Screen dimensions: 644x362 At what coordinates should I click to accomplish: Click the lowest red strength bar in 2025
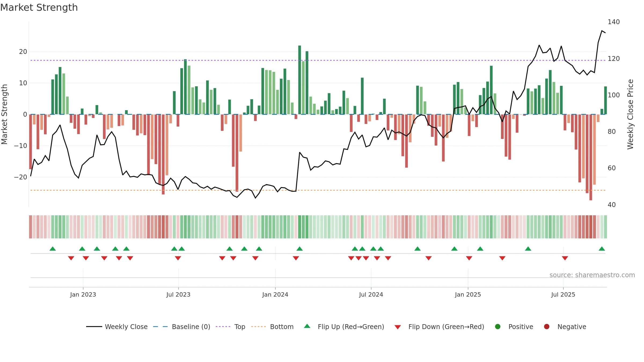coord(591,157)
